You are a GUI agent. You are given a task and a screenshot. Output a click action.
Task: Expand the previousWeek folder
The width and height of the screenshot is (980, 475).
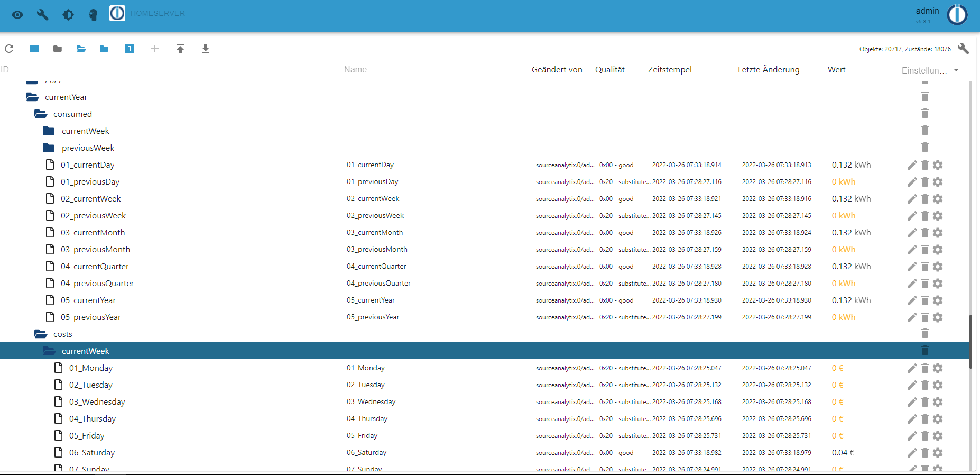49,148
